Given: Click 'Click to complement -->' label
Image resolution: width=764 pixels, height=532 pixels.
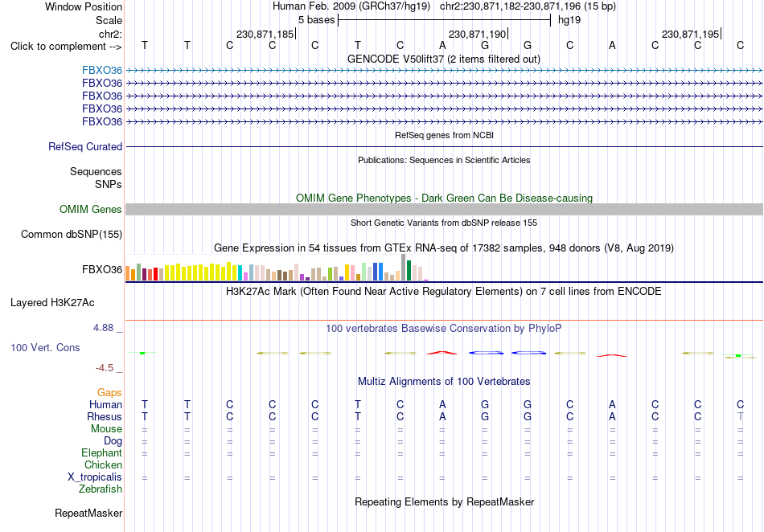Looking at the screenshot, I should click(x=66, y=47).
